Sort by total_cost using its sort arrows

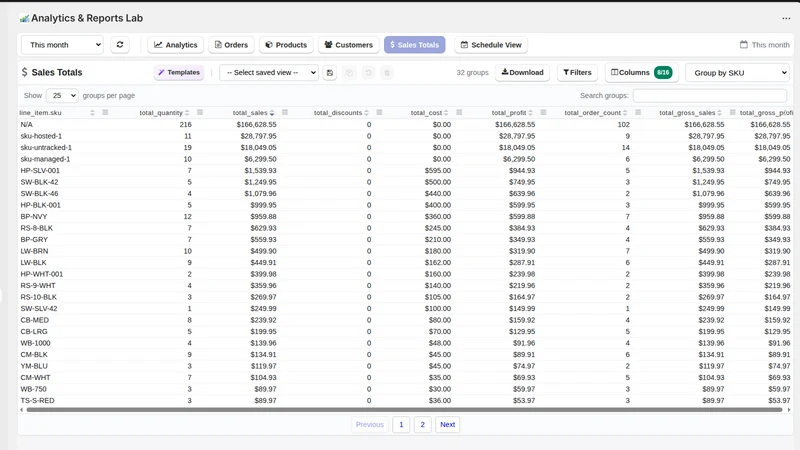446,113
